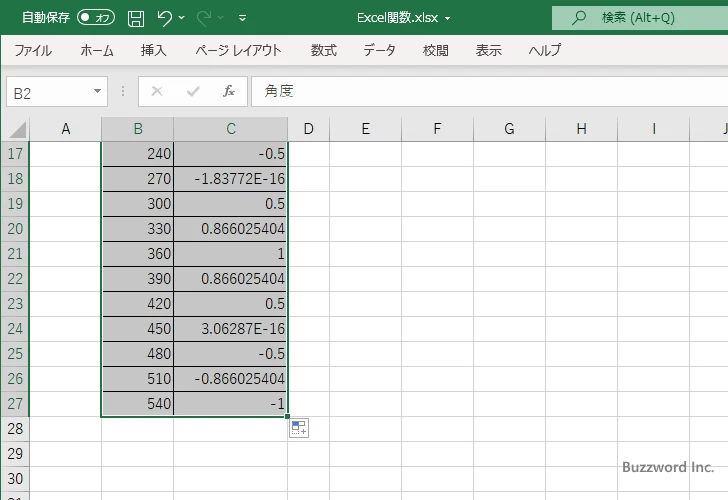Select column H header
Image resolution: width=728 pixels, height=500 pixels.
point(581,129)
